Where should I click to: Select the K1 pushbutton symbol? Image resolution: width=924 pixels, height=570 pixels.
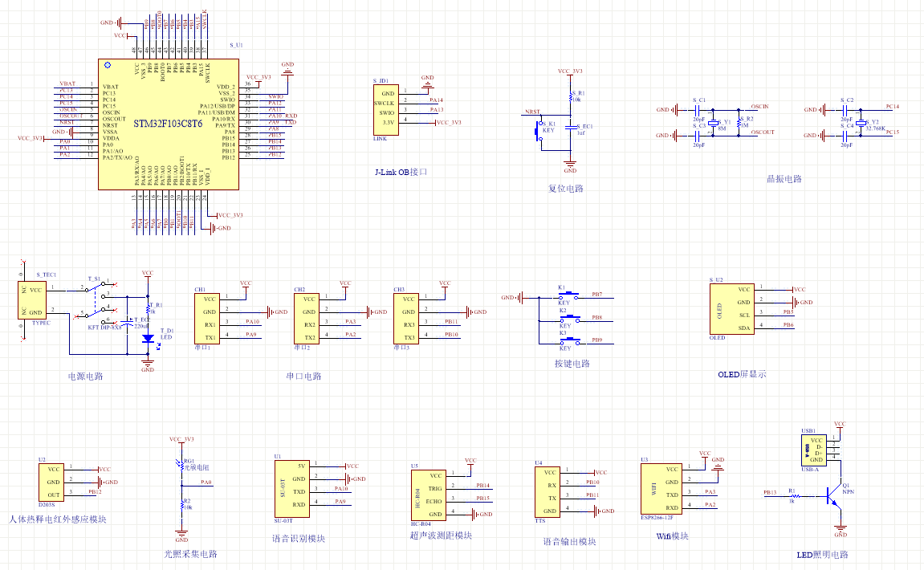tap(569, 295)
